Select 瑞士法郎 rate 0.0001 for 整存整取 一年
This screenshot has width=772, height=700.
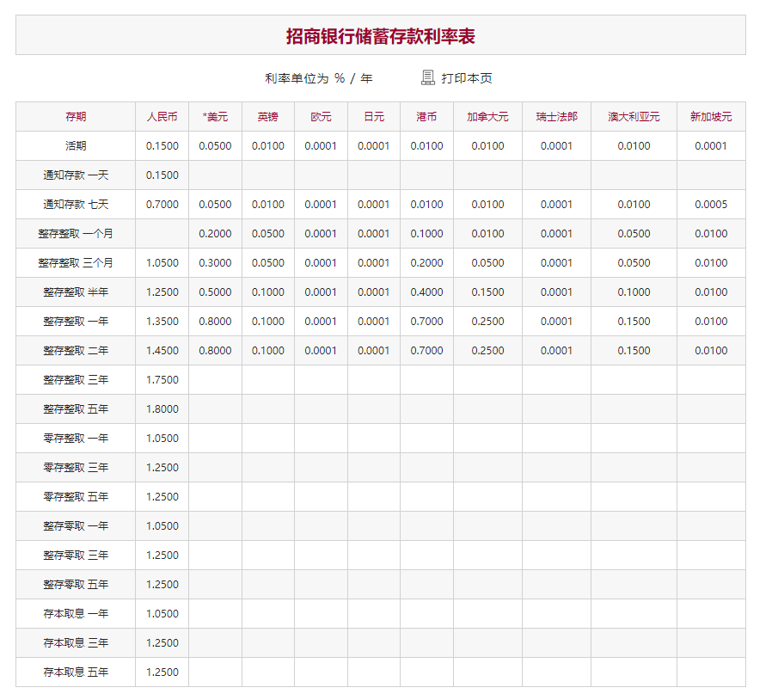click(556, 321)
